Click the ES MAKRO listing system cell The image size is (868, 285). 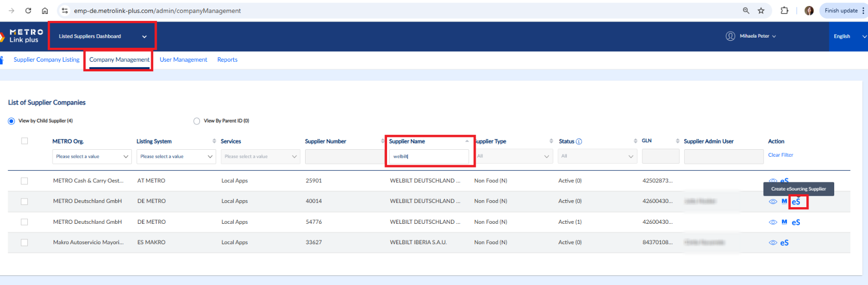[151, 243]
